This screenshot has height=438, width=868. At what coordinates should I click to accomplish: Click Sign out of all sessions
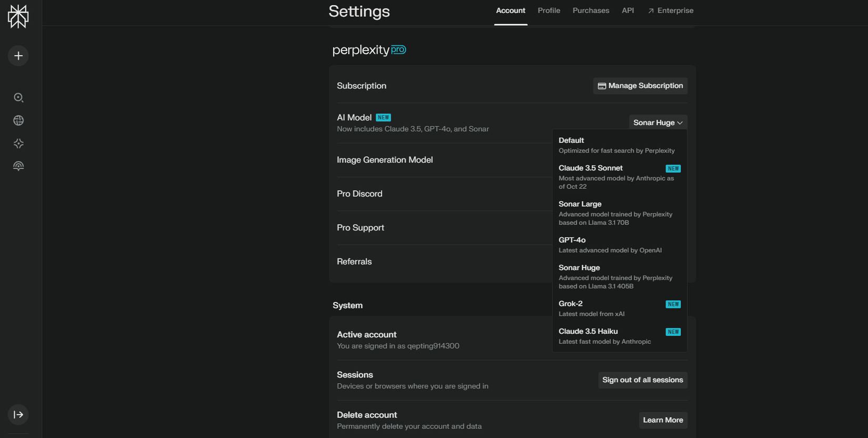(x=642, y=380)
